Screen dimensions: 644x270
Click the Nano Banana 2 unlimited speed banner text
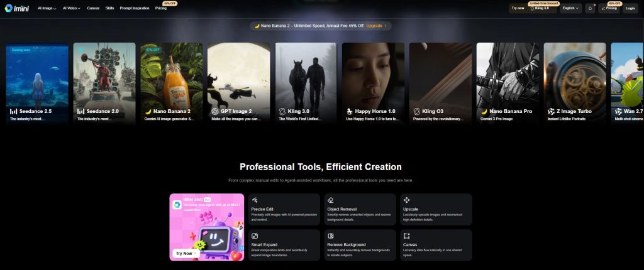(x=312, y=26)
